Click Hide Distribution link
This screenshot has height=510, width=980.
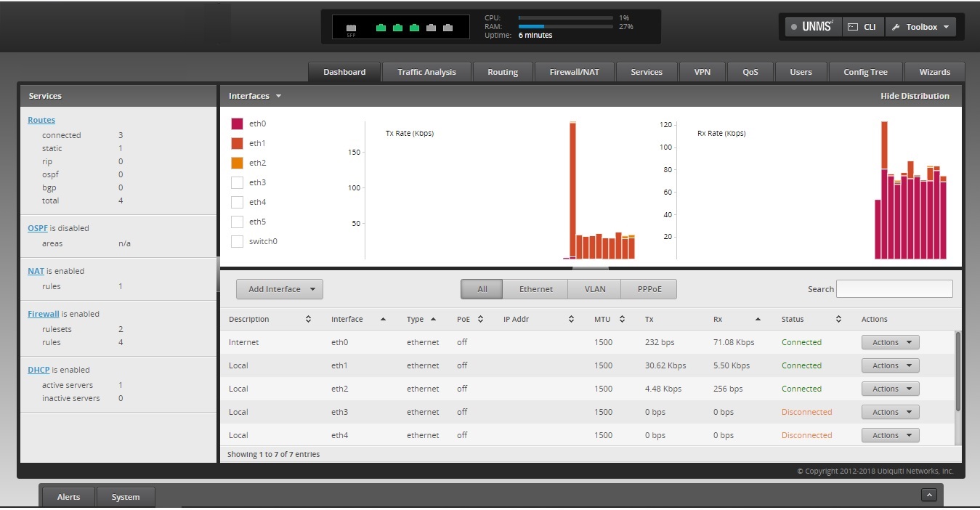point(915,96)
